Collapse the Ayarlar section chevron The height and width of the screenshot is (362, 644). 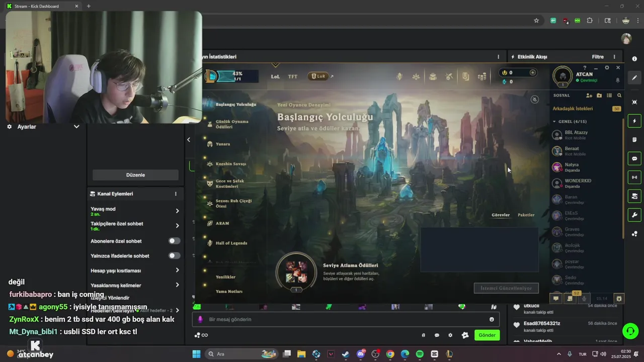pyautogui.click(x=76, y=127)
